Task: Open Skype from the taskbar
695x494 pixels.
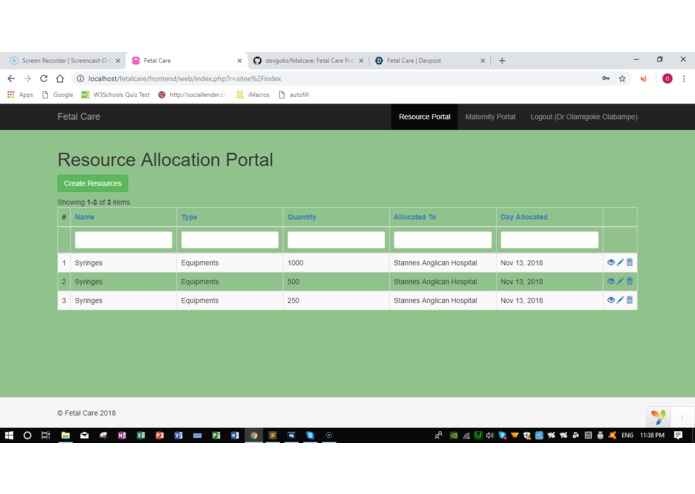Action: coord(310,435)
